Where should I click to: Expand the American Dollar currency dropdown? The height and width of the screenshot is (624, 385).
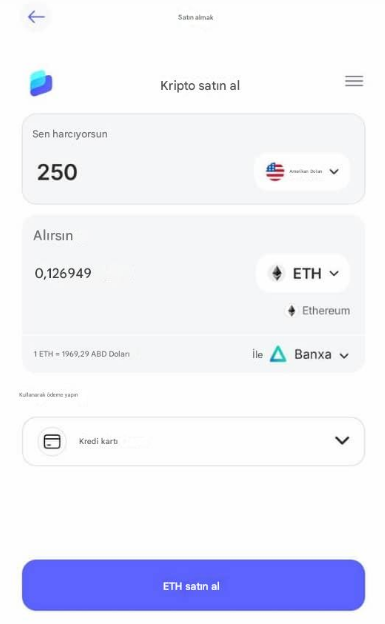point(334,172)
